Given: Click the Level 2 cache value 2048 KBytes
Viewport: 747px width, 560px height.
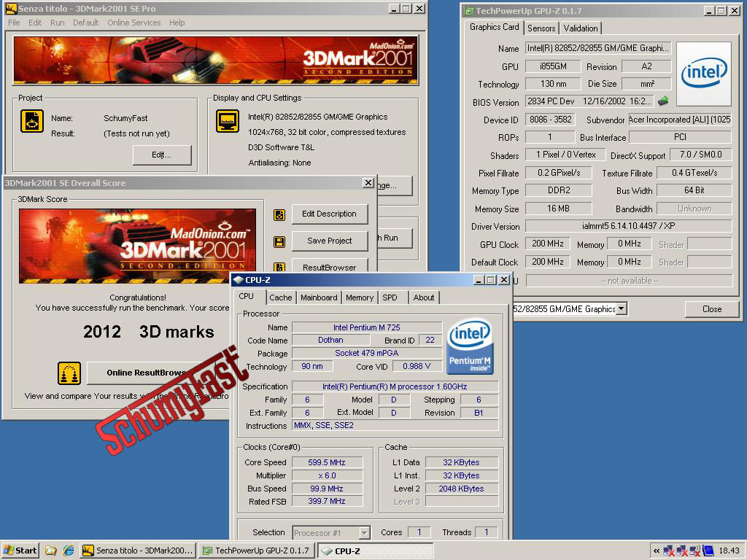Looking at the screenshot, I should (x=461, y=489).
